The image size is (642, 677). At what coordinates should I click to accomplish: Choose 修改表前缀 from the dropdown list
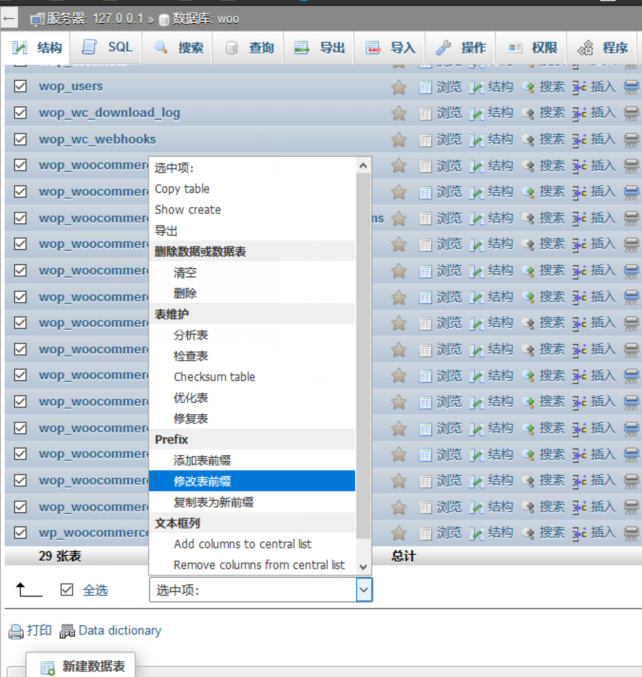(203, 481)
